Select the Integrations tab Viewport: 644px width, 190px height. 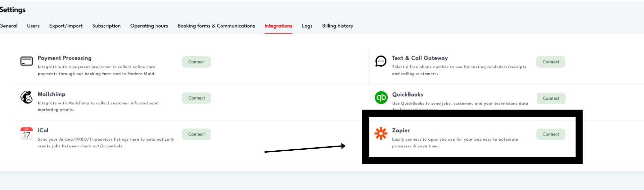click(x=278, y=26)
